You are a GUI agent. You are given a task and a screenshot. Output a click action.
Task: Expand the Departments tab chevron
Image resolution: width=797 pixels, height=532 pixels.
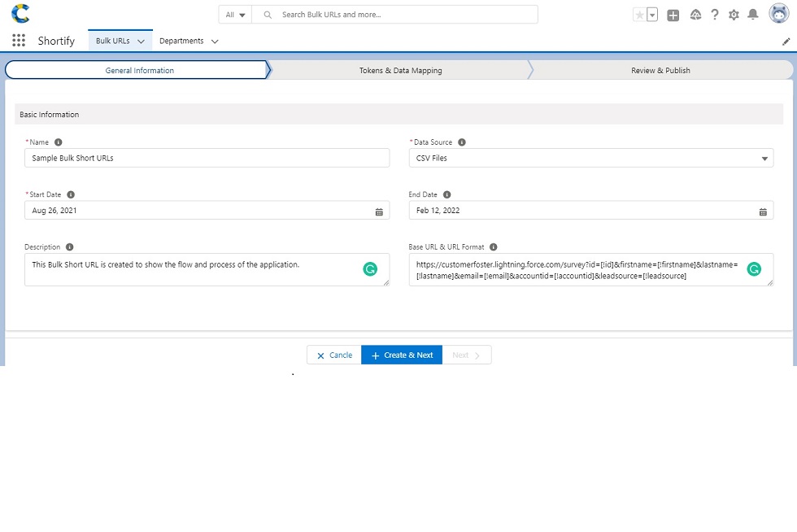click(x=215, y=41)
